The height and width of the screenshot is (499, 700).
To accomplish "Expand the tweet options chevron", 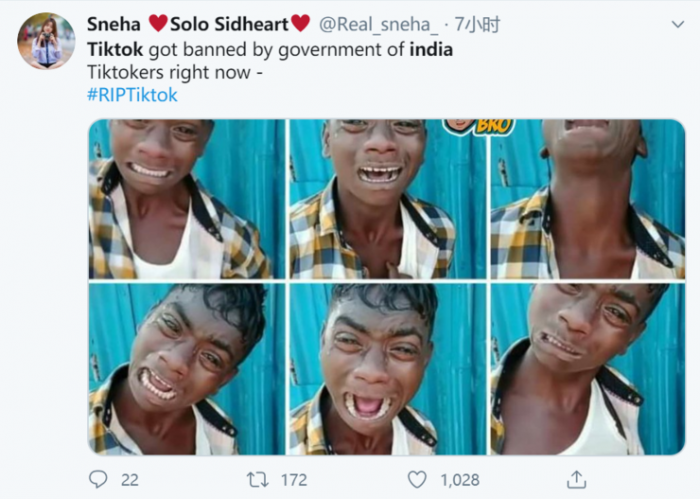I will point(678,23).
